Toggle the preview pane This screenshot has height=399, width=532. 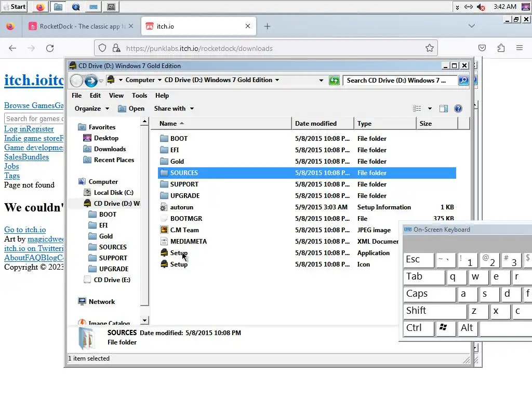coord(444,109)
